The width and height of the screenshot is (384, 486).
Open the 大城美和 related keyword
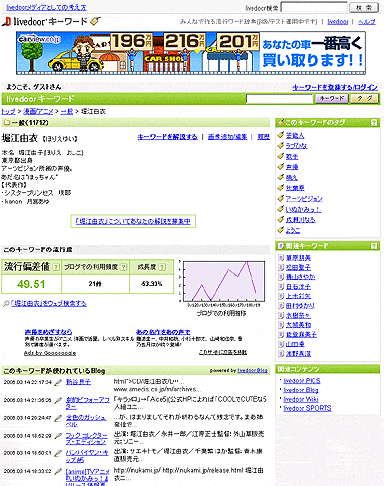pyautogui.click(x=298, y=325)
